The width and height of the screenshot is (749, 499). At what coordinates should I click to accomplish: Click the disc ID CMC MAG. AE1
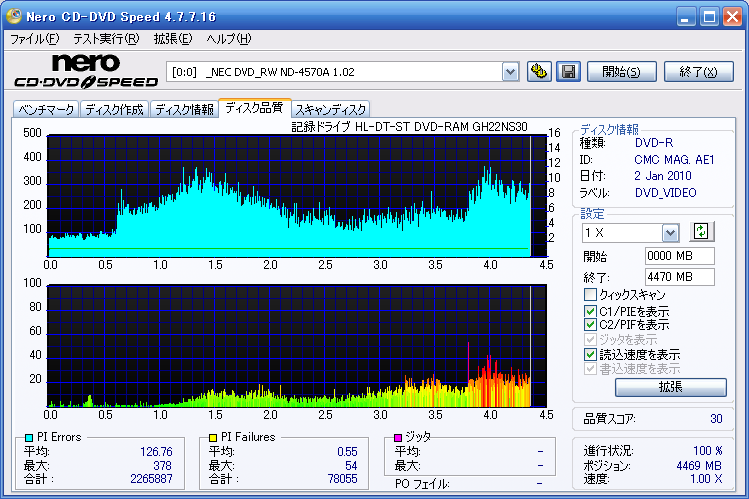[x=674, y=159]
